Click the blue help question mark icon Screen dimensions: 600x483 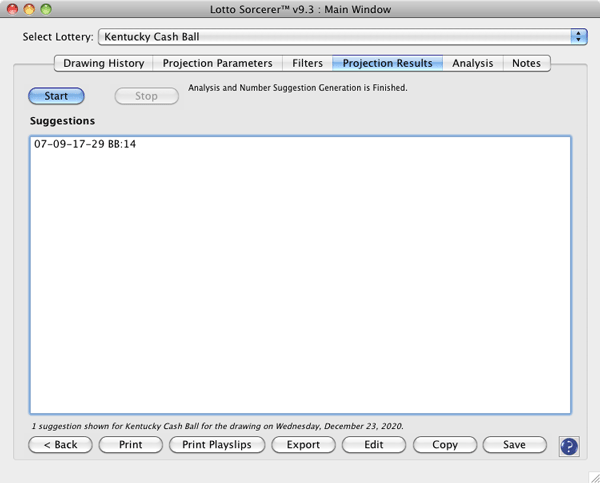[x=569, y=446]
